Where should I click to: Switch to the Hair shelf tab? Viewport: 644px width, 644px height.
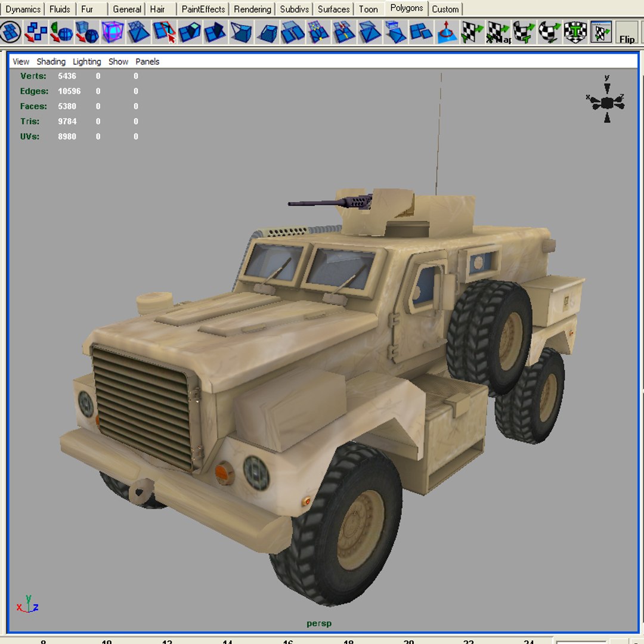[157, 9]
